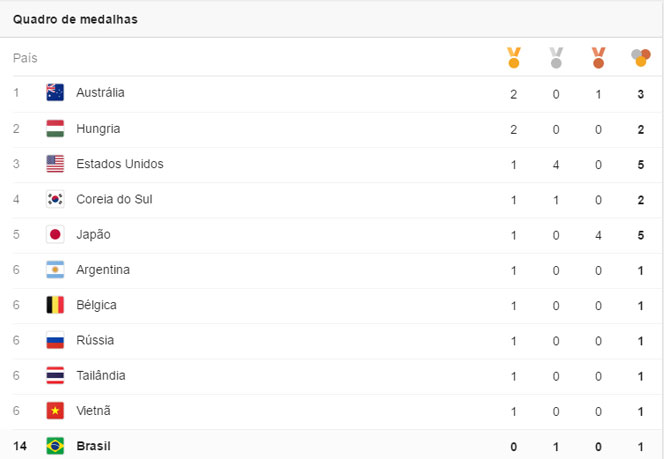Open the Coreia do Sul country link
664x459 pixels.
pyautogui.click(x=114, y=199)
